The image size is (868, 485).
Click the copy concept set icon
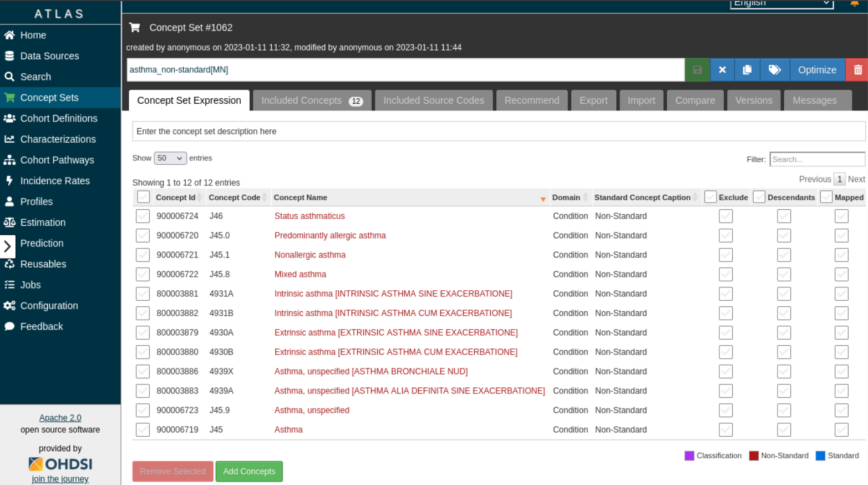[747, 70]
